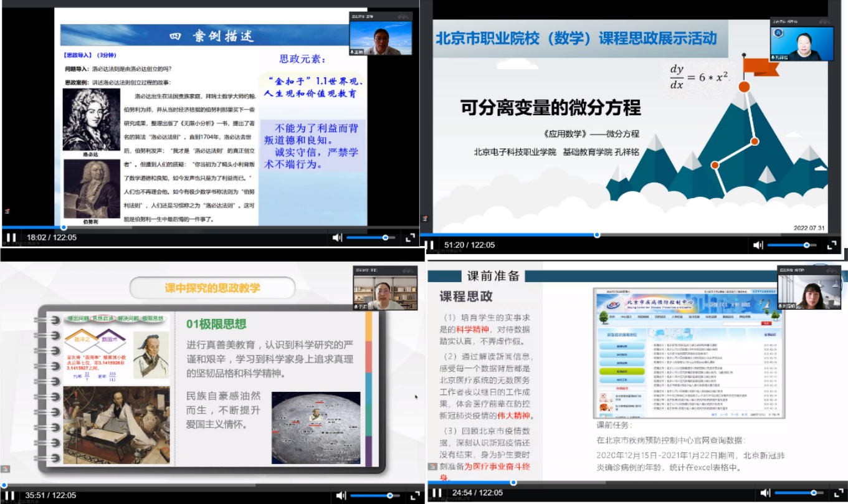Image resolution: width=848 pixels, height=504 pixels.
Task: Click the progress bar of the bottom-right video
Action: [623, 481]
